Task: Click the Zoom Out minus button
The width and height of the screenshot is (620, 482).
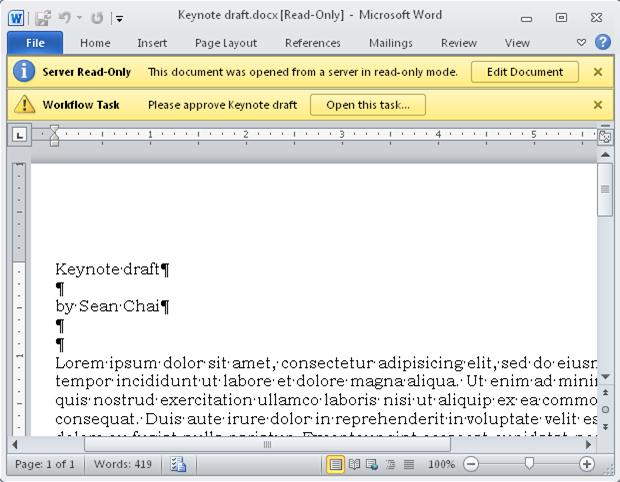Action: pyautogui.click(x=471, y=464)
